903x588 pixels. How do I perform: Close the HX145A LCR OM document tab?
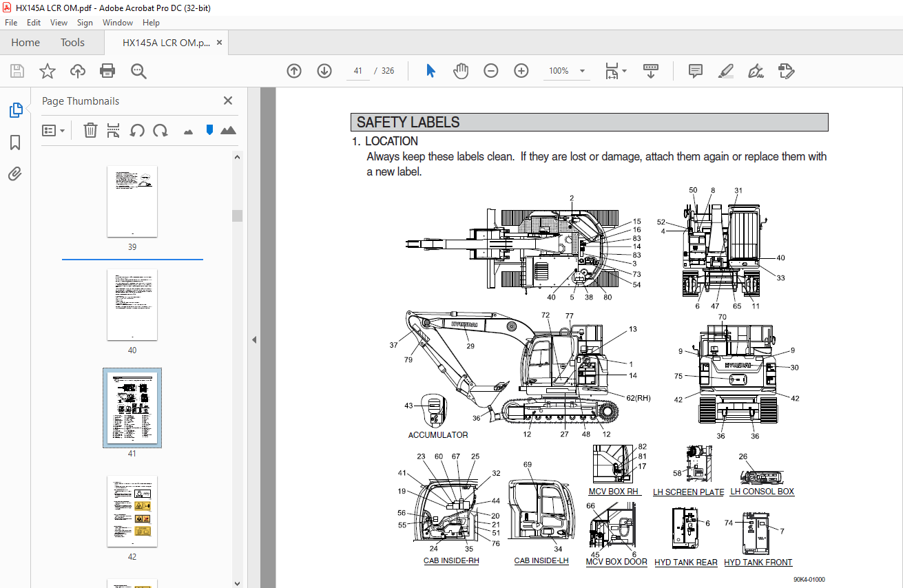[x=220, y=43]
